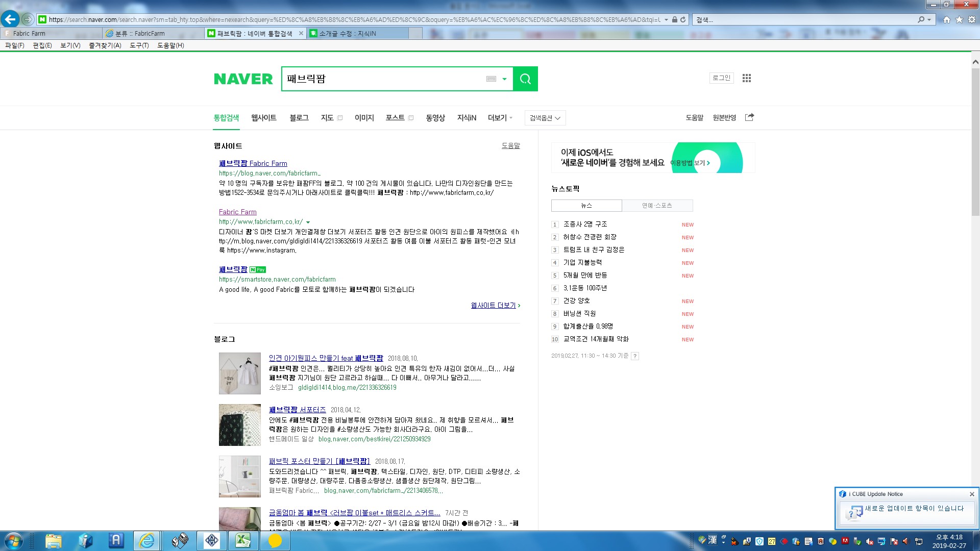The width and height of the screenshot is (980, 551).
Task: Open the 파일(F) menu
Action: [x=15, y=45]
